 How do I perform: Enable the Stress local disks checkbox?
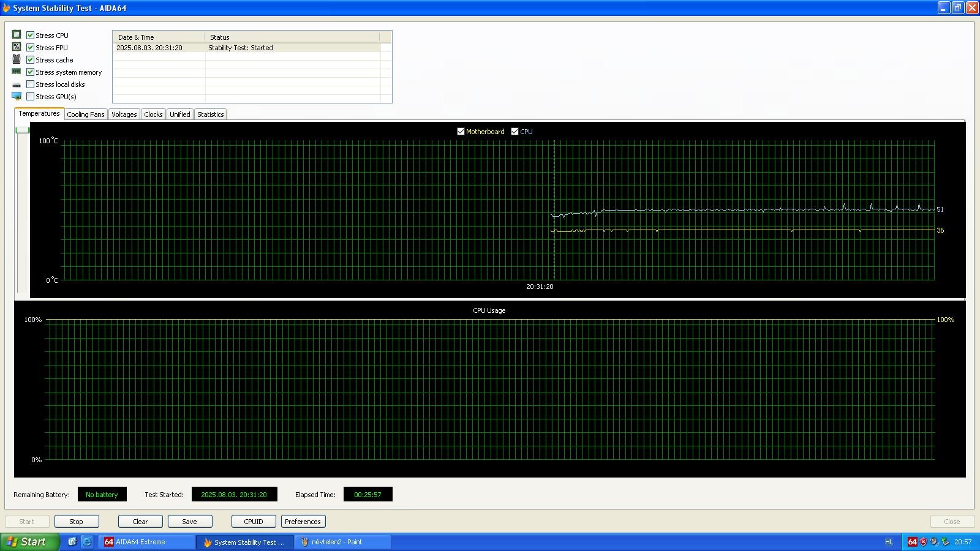(30, 84)
